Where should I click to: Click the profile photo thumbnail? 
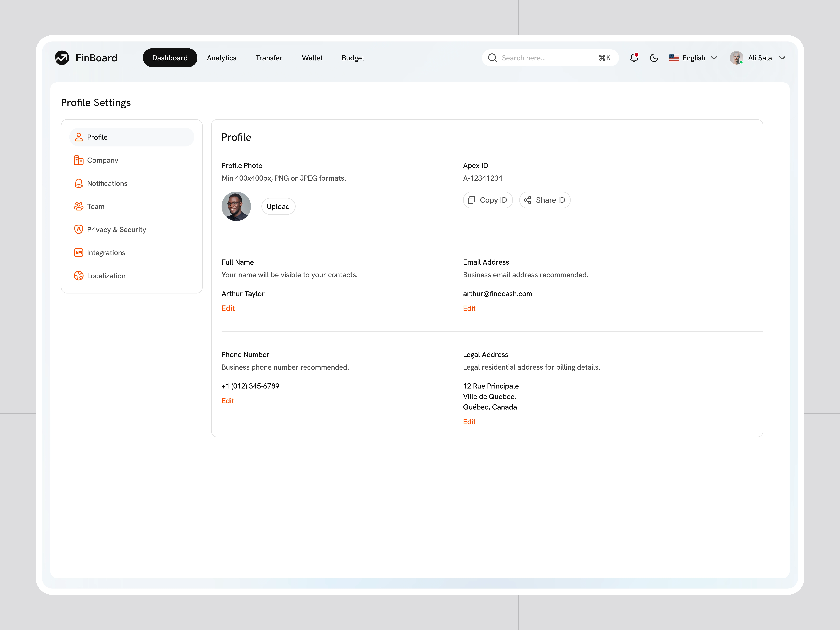click(x=236, y=206)
